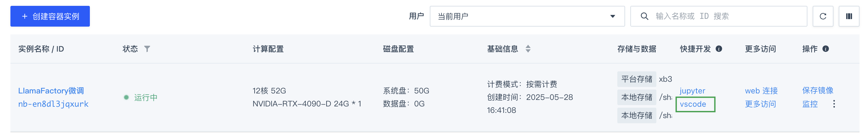Viewport: 868px width, 133px height.
Task: Open the LlamaFactory微调 instance link
Action: (x=51, y=91)
